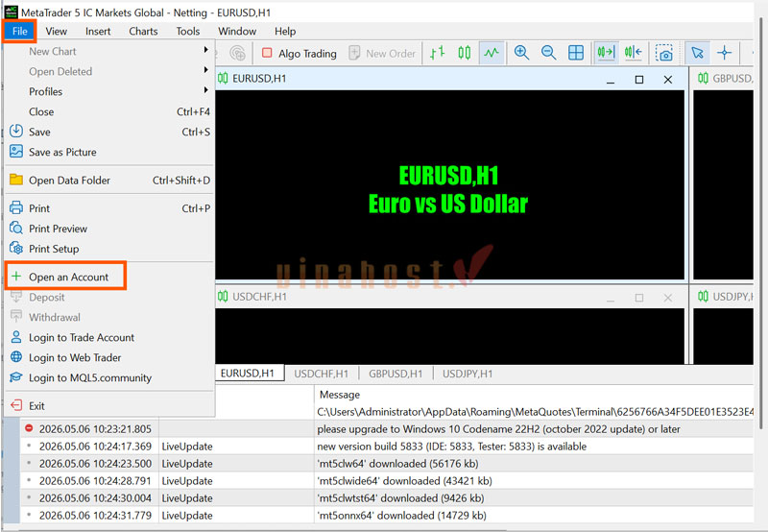Choose Print from the File menu
768x532 pixels.
109,208
